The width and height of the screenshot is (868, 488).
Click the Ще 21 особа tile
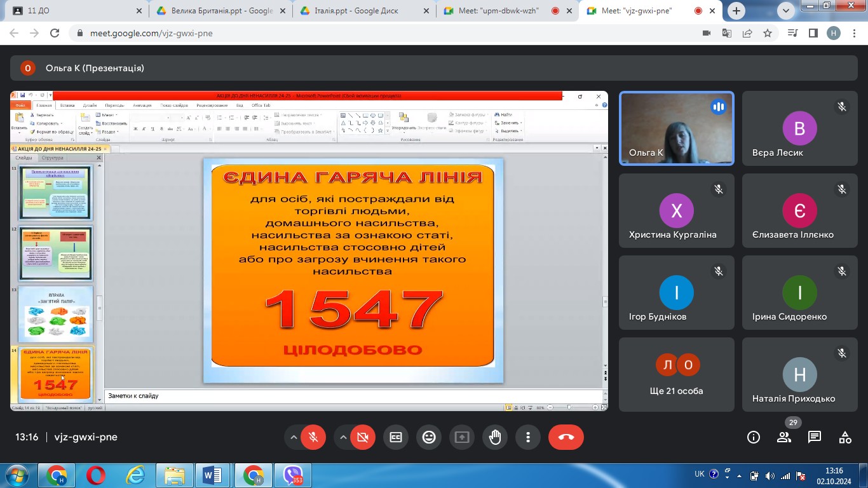pyautogui.click(x=677, y=374)
